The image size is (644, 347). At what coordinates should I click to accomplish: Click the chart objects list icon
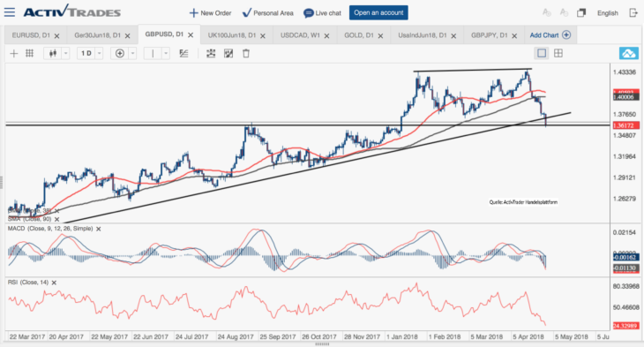coord(211,54)
